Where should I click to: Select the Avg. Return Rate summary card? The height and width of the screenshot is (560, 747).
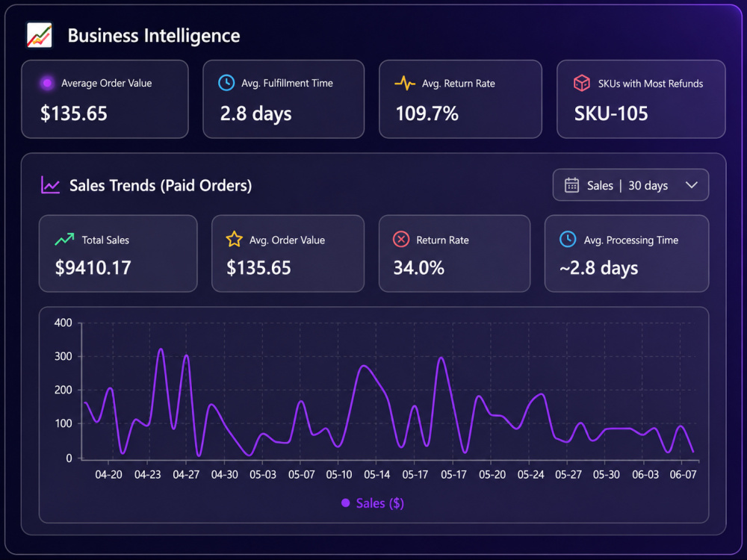[x=460, y=99]
